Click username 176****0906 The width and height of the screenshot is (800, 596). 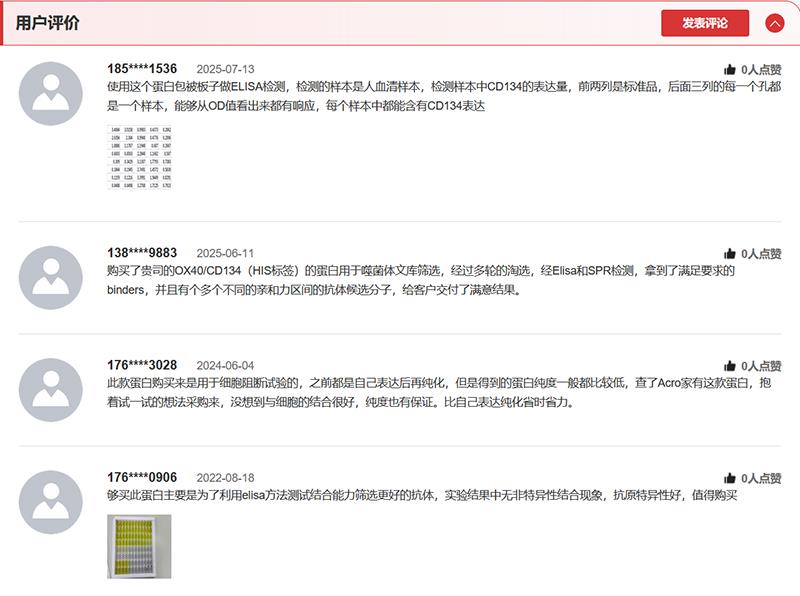(142, 478)
